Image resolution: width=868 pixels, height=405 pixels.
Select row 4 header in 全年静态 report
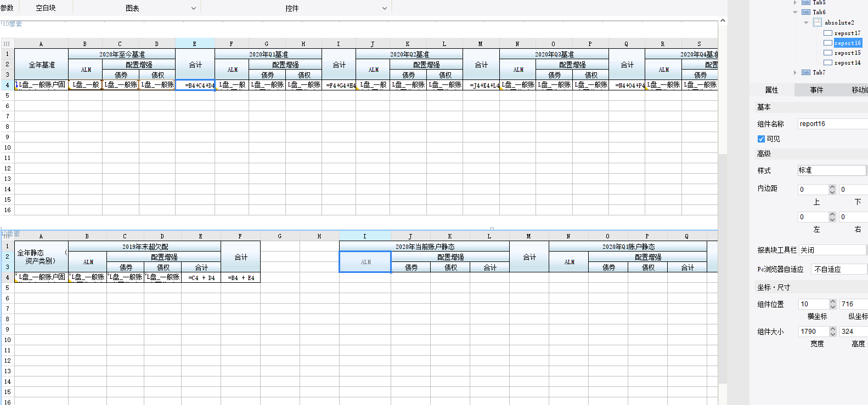point(7,277)
